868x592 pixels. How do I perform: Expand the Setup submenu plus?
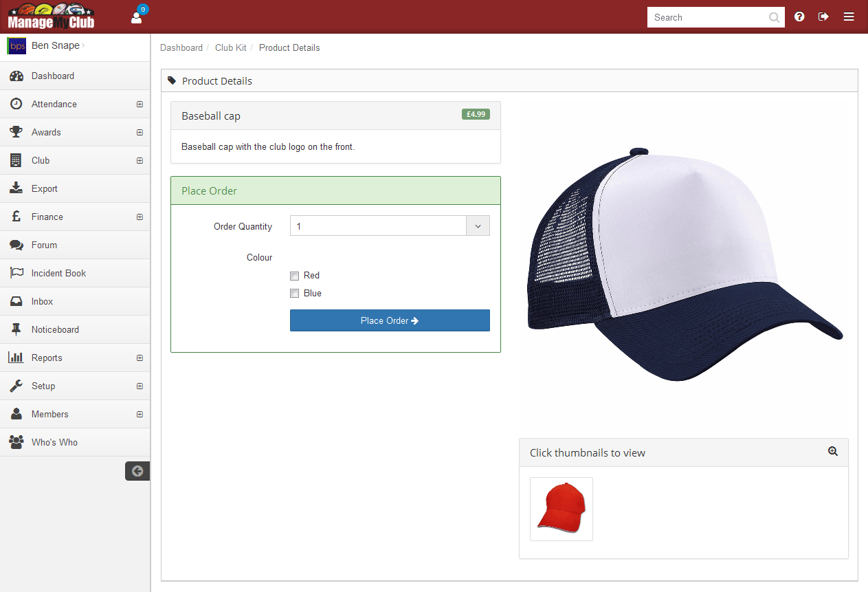[x=140, y=386]
